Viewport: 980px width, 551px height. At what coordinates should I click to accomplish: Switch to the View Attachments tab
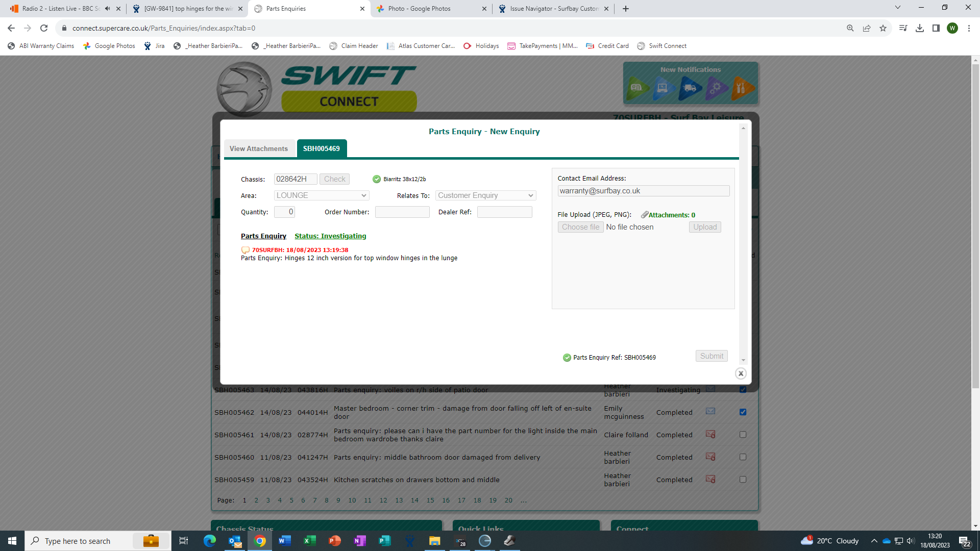click(259, 148)
